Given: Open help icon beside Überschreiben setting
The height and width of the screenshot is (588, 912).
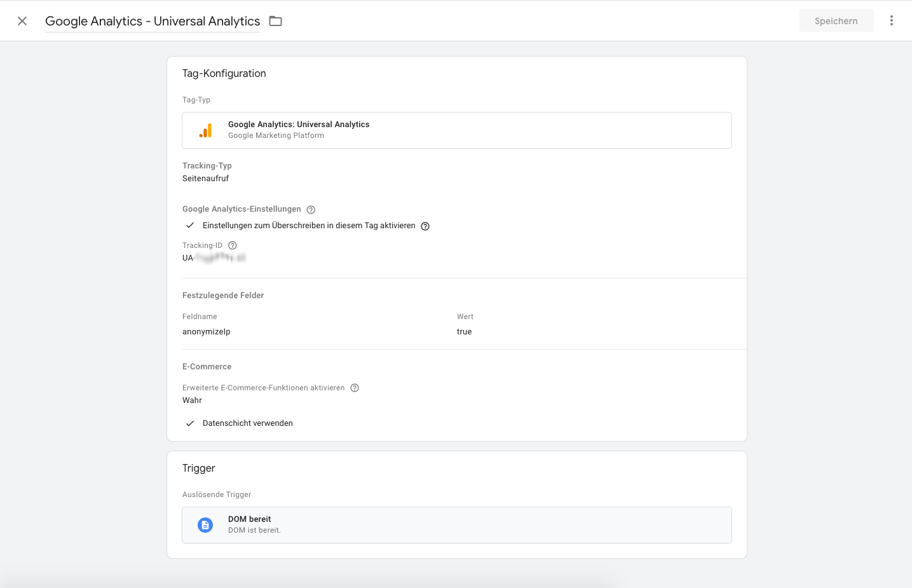Looking at the screenshot, I should tap(425, 226).
